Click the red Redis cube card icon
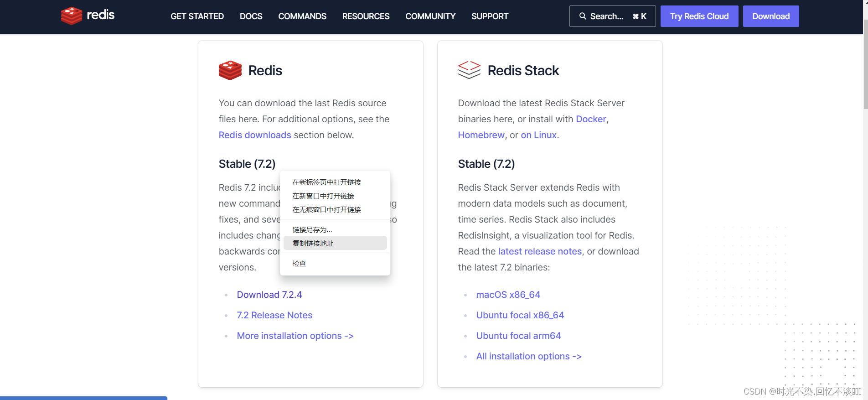 coord(230,70)
